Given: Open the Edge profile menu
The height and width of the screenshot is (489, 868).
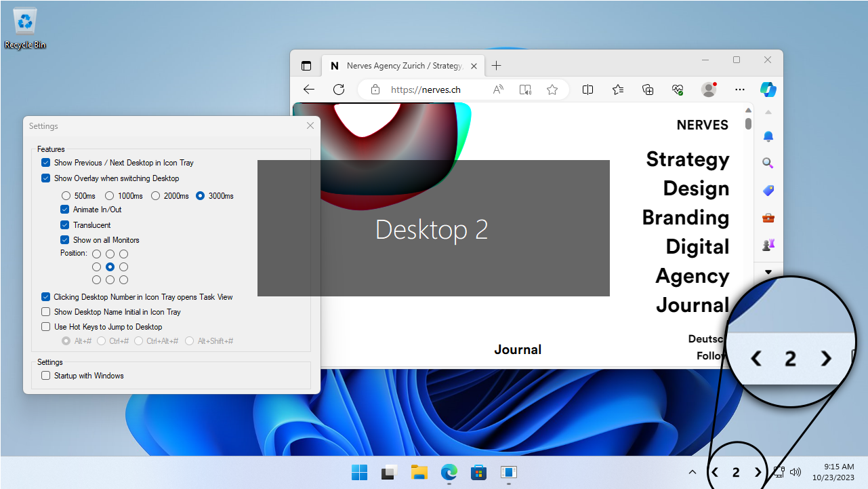Looking at the screenshot, I should click(x=708, y=89).
